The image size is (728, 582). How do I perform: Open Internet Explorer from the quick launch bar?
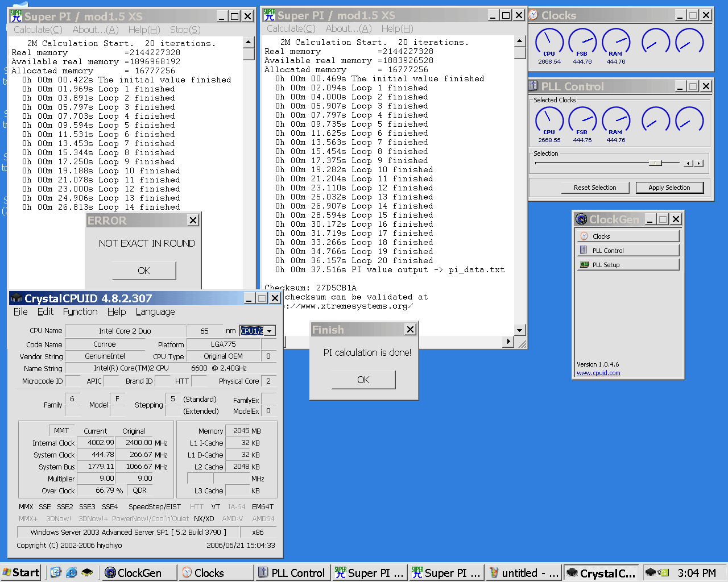tap(71, 572)
